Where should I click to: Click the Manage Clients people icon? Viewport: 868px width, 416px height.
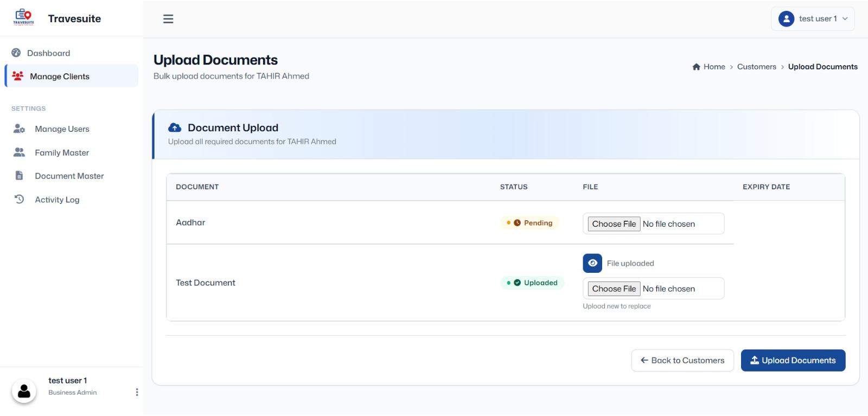(18, 76)
